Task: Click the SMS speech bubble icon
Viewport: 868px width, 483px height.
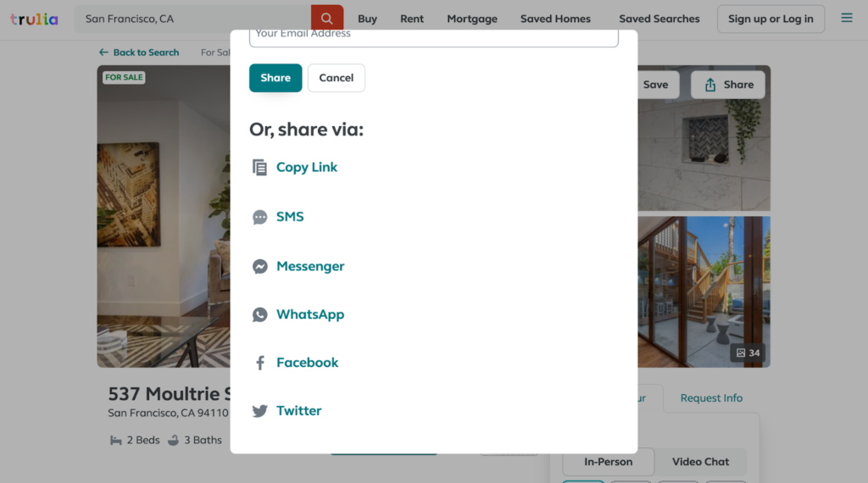Action: tap(259, 217)
